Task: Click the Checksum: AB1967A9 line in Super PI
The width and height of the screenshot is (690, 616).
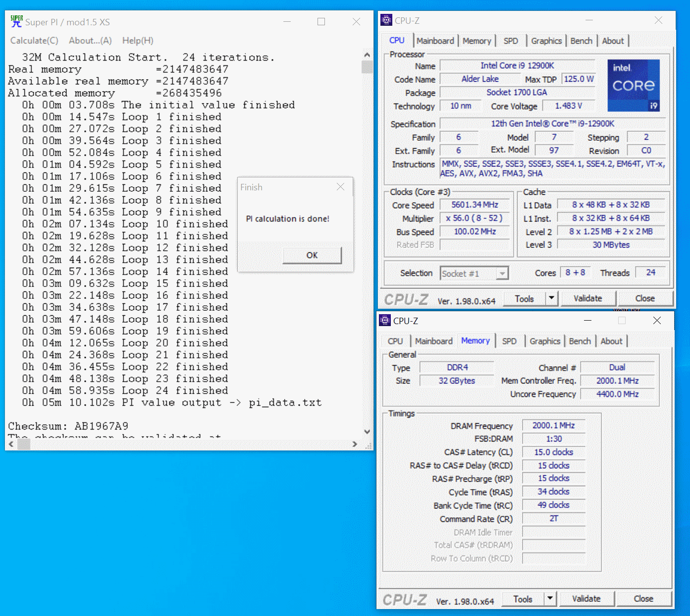Action: pos(68,426)
